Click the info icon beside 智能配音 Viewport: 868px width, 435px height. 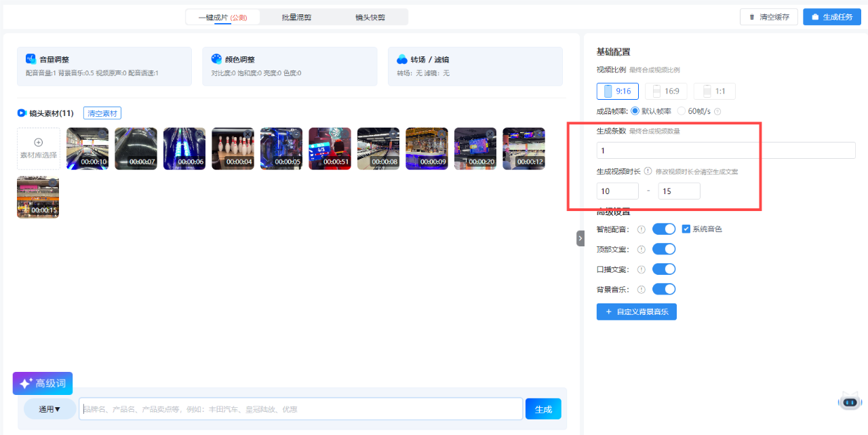[642, 229]
